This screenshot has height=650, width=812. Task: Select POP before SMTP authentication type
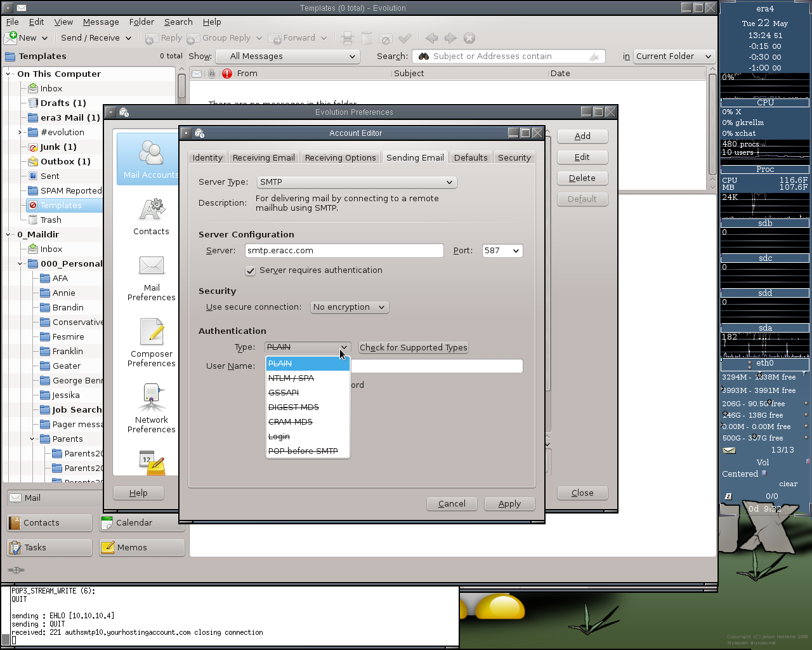(x=308, y=451)
